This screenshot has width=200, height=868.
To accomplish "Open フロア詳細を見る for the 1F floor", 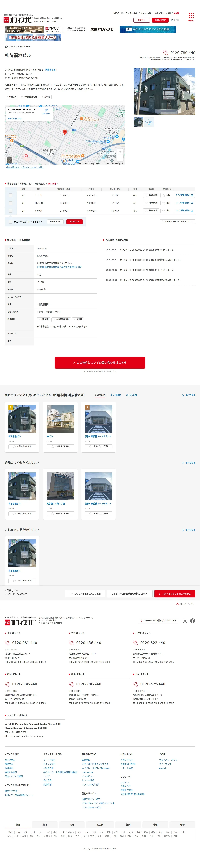I will [x=184, y=211].
